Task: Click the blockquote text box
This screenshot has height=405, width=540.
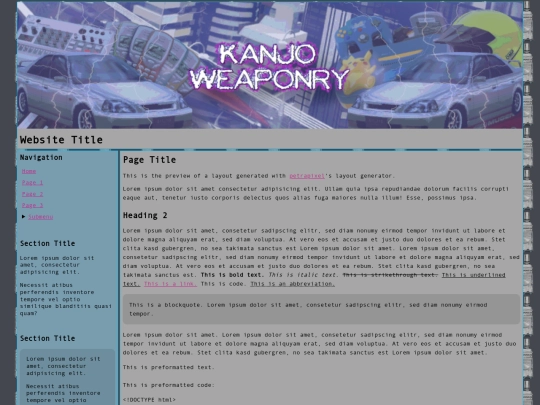Action: [x=321, y=309]
